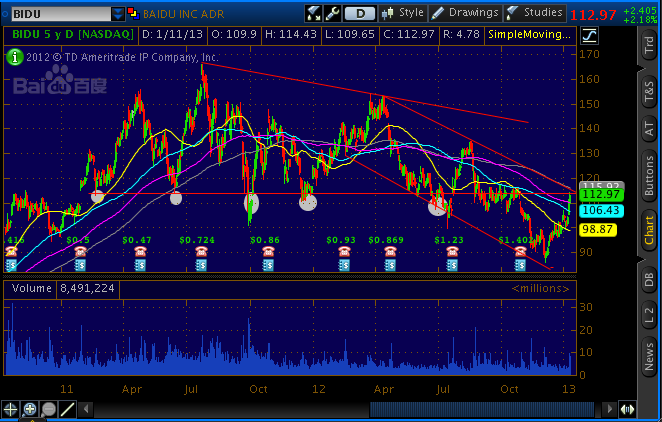The image size is (662, 422).
Task: Open chart settings wrench icon
Action: (x=332, y=13)
